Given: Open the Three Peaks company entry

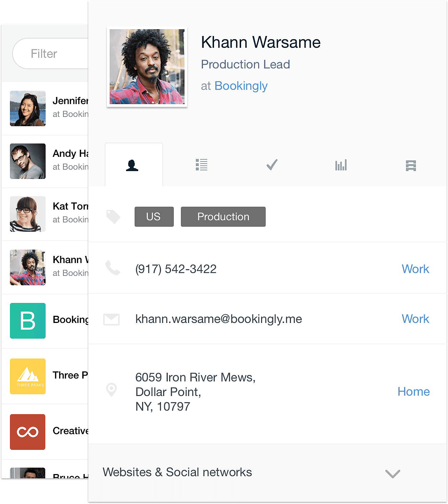Looking at the screenshot, I should (x=45, y=376).
